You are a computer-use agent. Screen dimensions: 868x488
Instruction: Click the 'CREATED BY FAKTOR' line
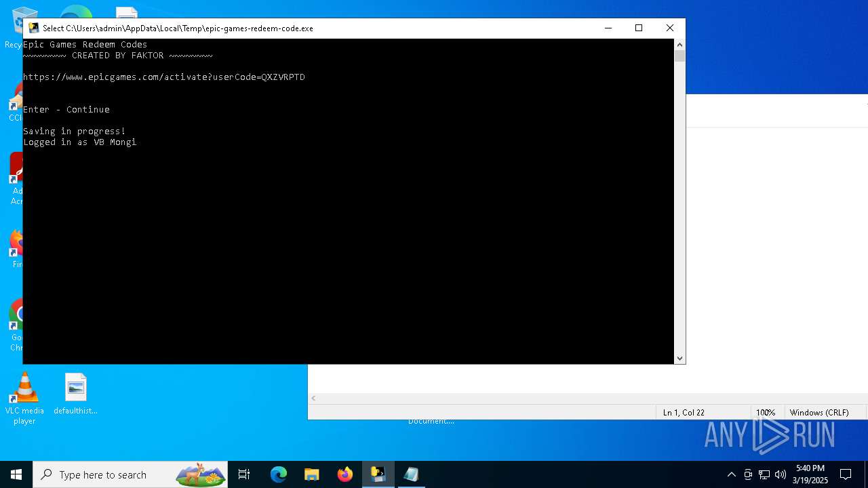118,55
